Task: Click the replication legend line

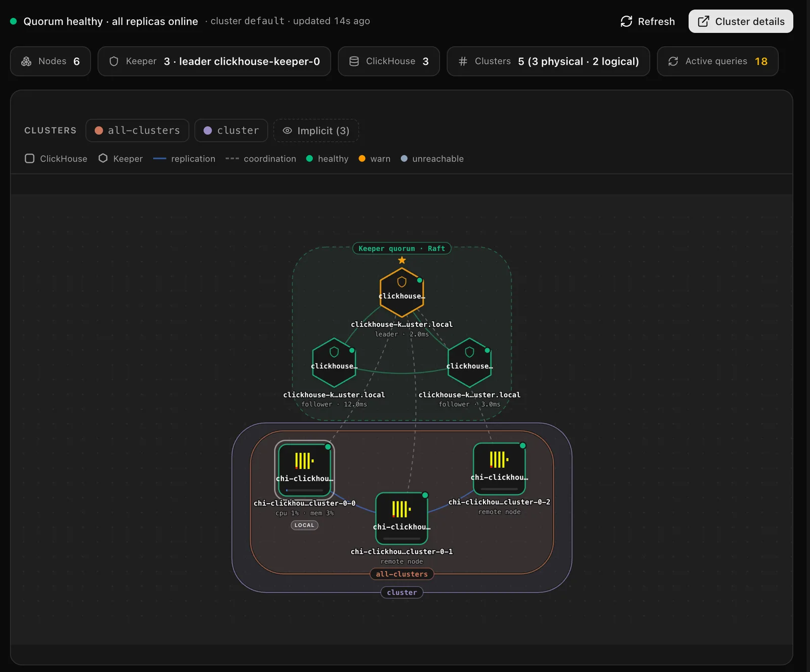Action: pyautogui.click(x=159, y=159)
